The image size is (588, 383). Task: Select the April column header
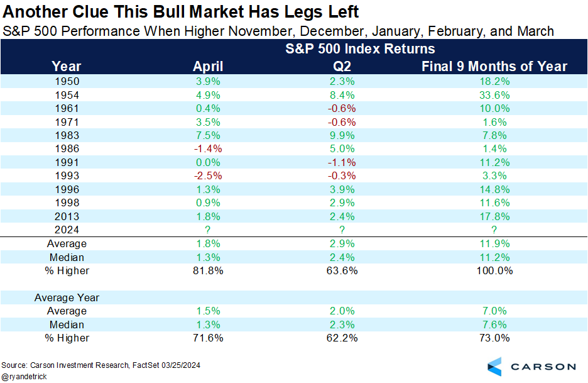(x=207, y=66)
